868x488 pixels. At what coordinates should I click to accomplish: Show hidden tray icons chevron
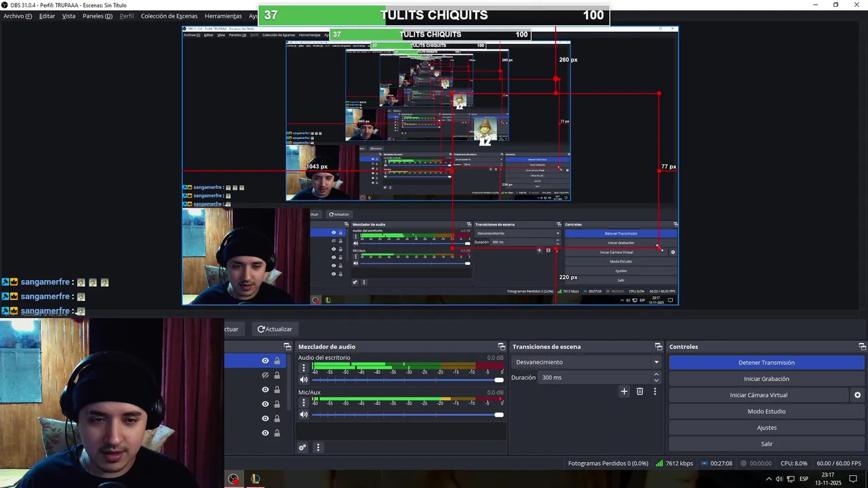pos(769,479)
